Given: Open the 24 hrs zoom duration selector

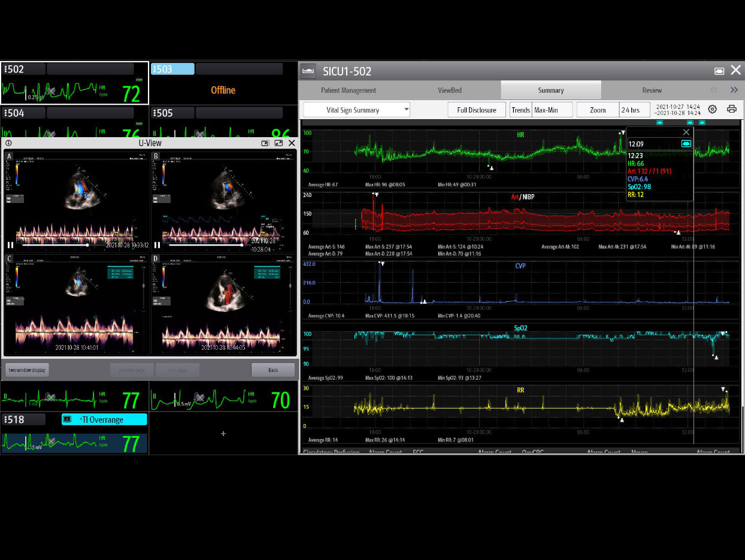Looking at the screenshot, I should [631, 110].
